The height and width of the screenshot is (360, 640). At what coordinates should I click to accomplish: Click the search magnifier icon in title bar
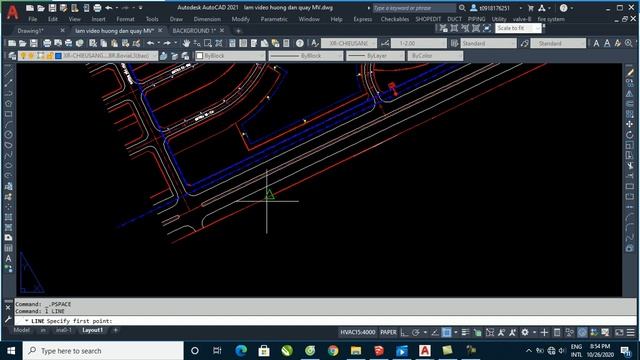[462, 8]
